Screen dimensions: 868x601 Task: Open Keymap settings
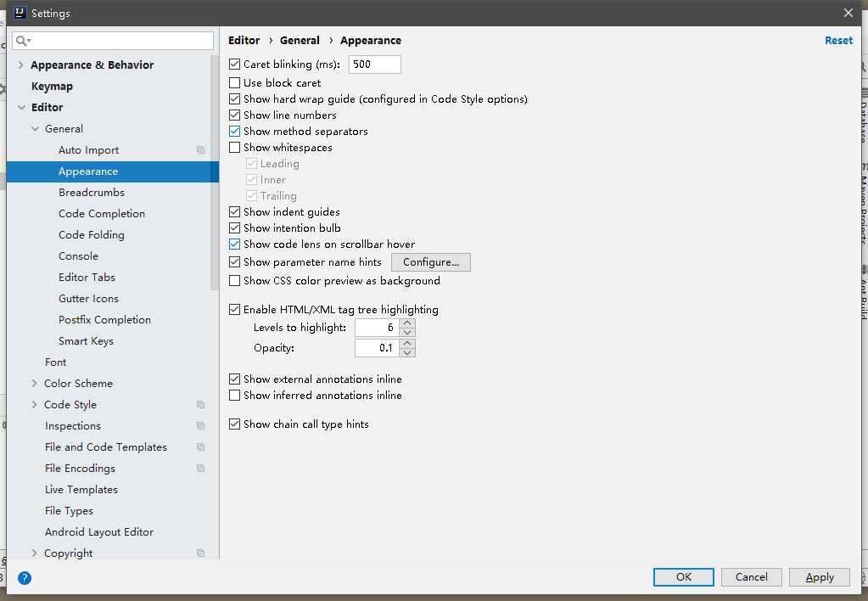point(52,87)
